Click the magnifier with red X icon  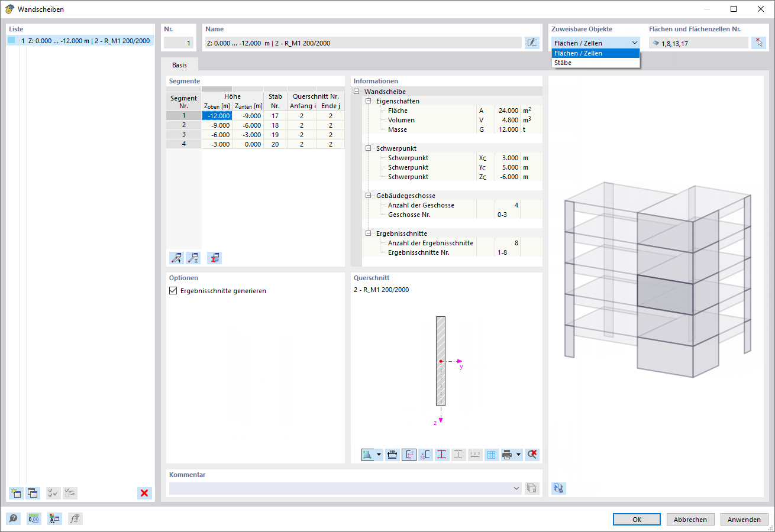click(x=532, y=455)
